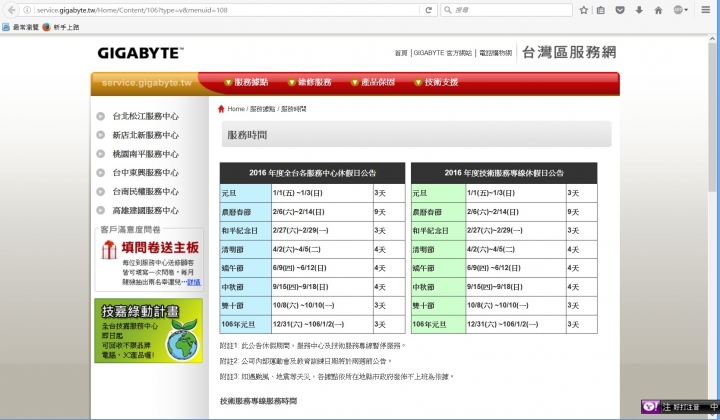The height and width of the screenshot is (420, 720).
Task: Open the Firefox hamburger menu
Action: (706, 10)
